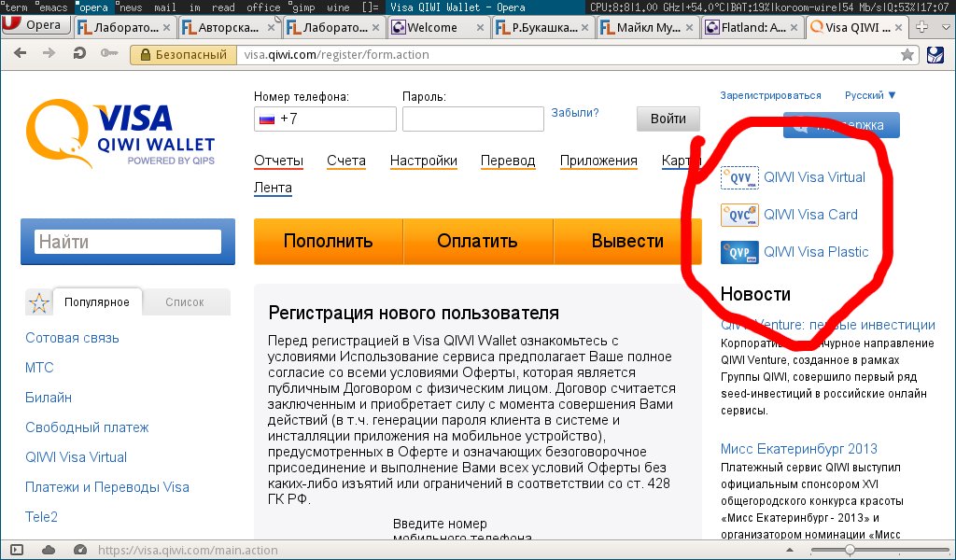Click the QVP Qiwi Visa Plastic icon

pos(738,252)
